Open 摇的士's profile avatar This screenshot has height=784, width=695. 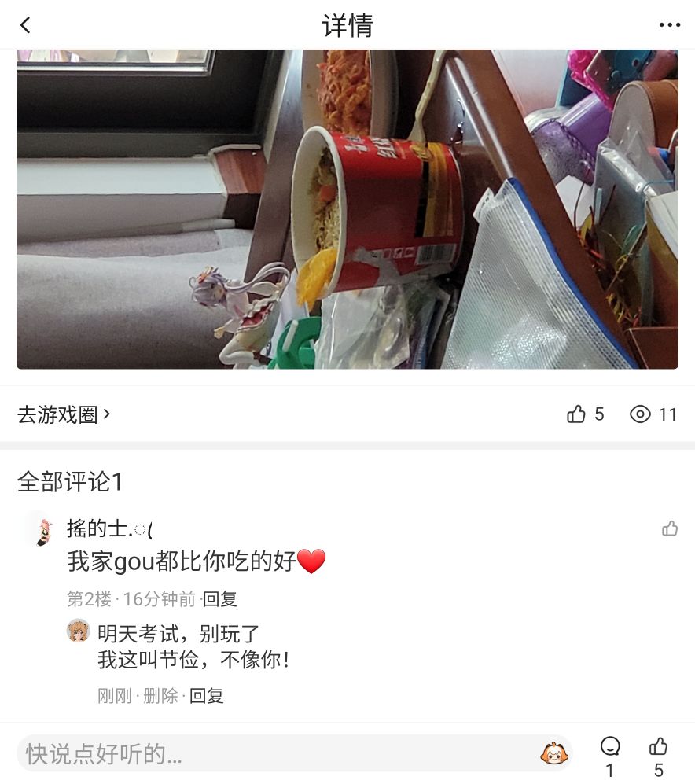(43, 531)
